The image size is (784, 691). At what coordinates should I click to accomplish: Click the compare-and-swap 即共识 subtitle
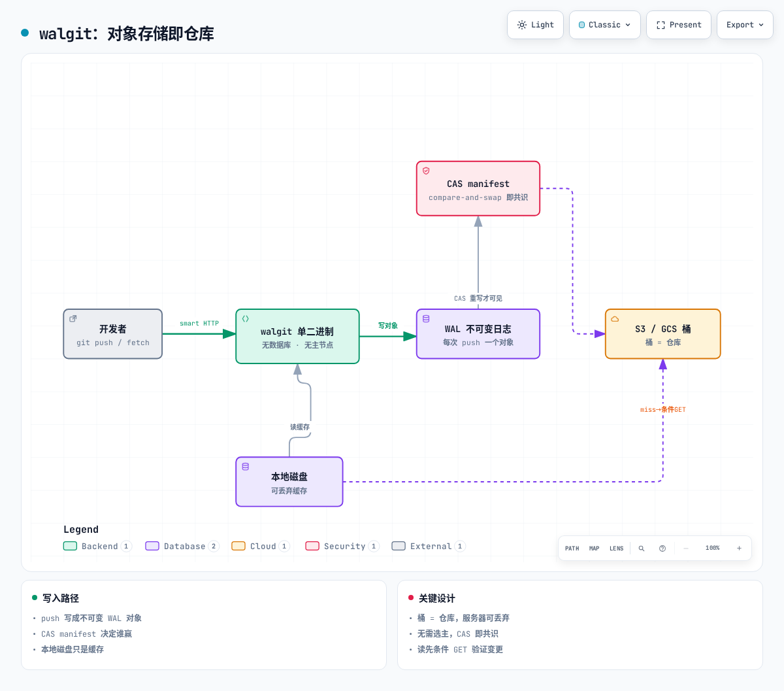click(x=478, y=197)
